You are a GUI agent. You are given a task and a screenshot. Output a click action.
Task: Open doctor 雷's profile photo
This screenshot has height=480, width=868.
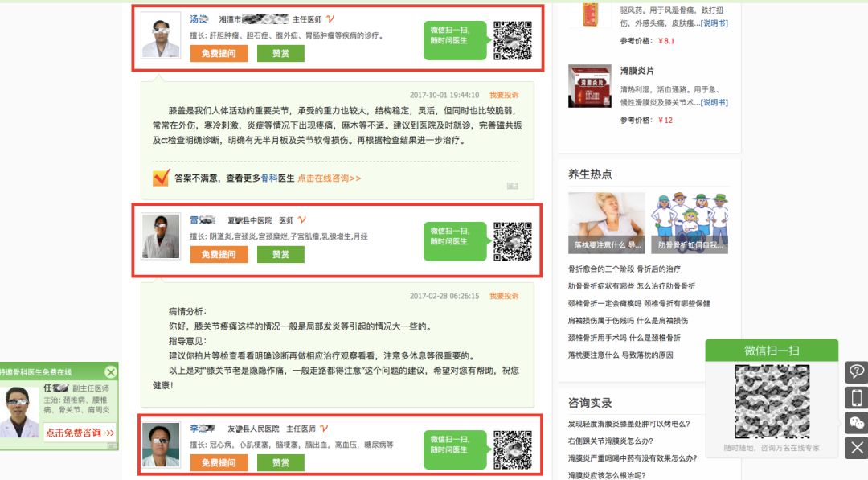pos(161,237)
